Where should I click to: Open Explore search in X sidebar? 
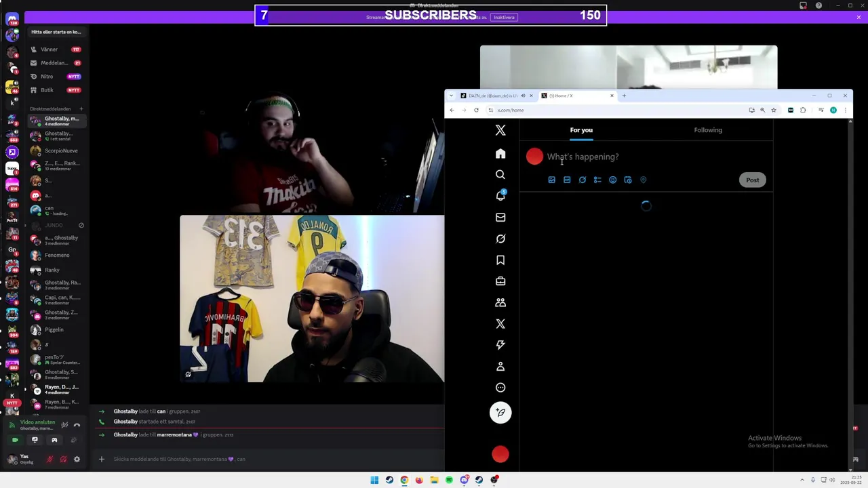[500, 175]
